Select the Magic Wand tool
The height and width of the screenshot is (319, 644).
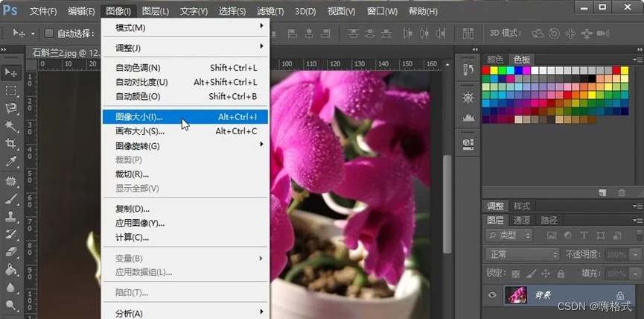[11, 126]
